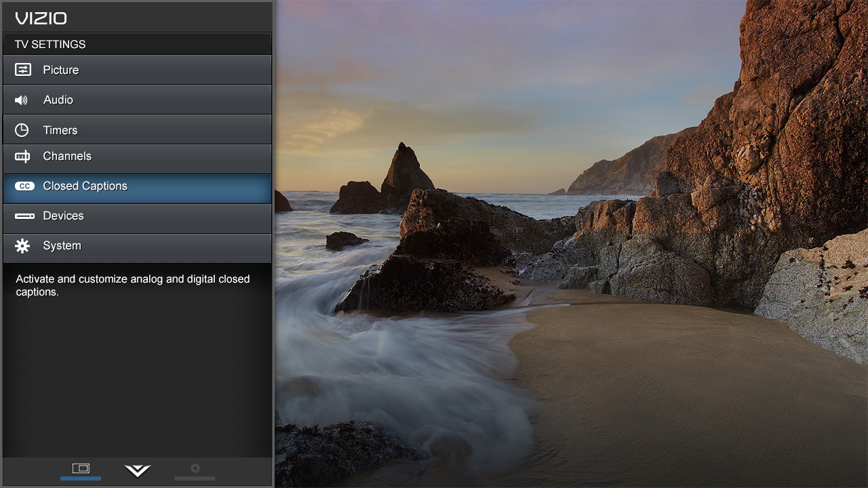Click the Devices input bar icon
The height and width of the screenshot is (488, 868).
pos(24,216)
